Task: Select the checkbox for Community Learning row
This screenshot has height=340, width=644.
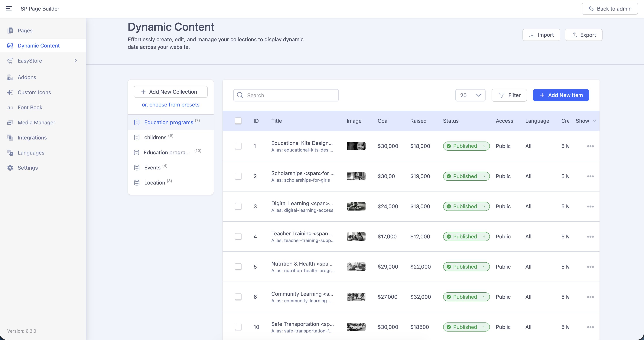Action: coord(238,297)
